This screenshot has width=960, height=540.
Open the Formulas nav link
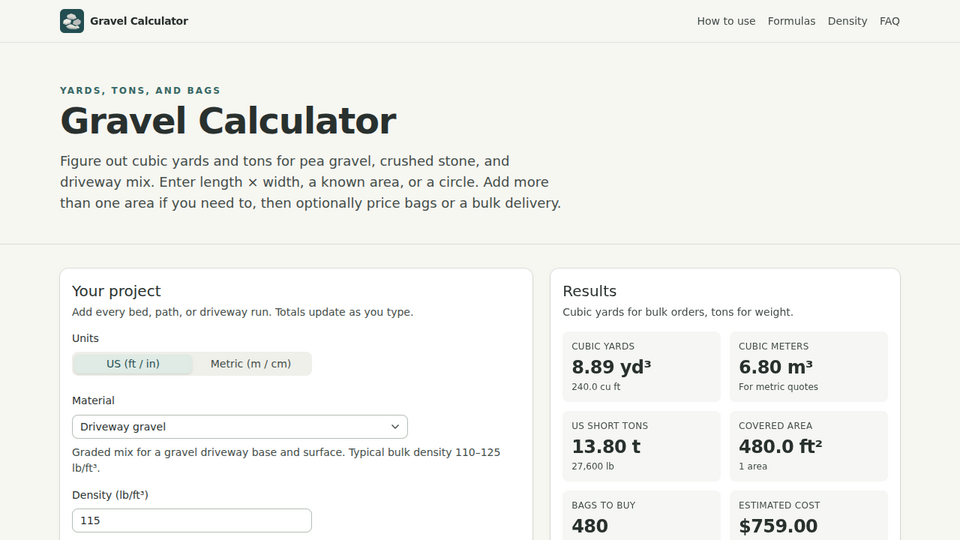pyautogui.click(x=792, y=21)
